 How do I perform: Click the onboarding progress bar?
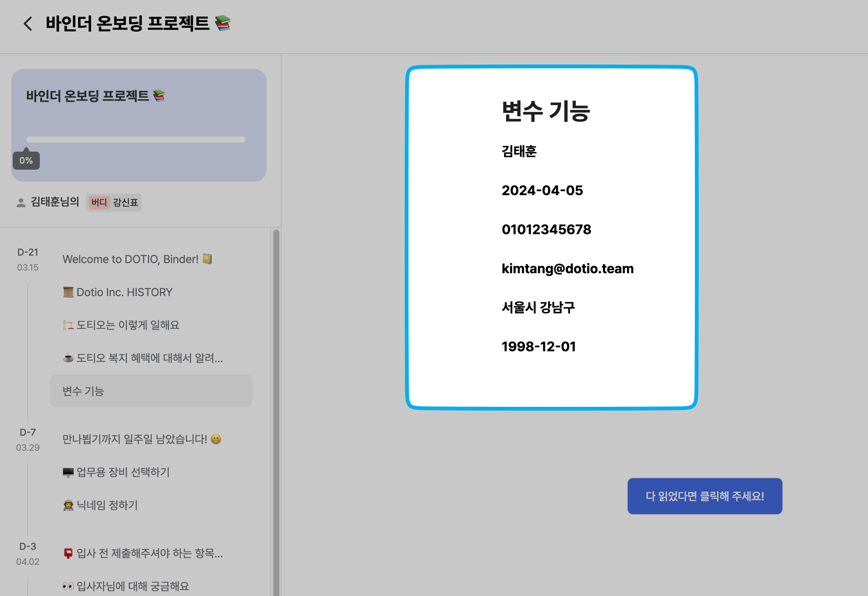(136, 140)
